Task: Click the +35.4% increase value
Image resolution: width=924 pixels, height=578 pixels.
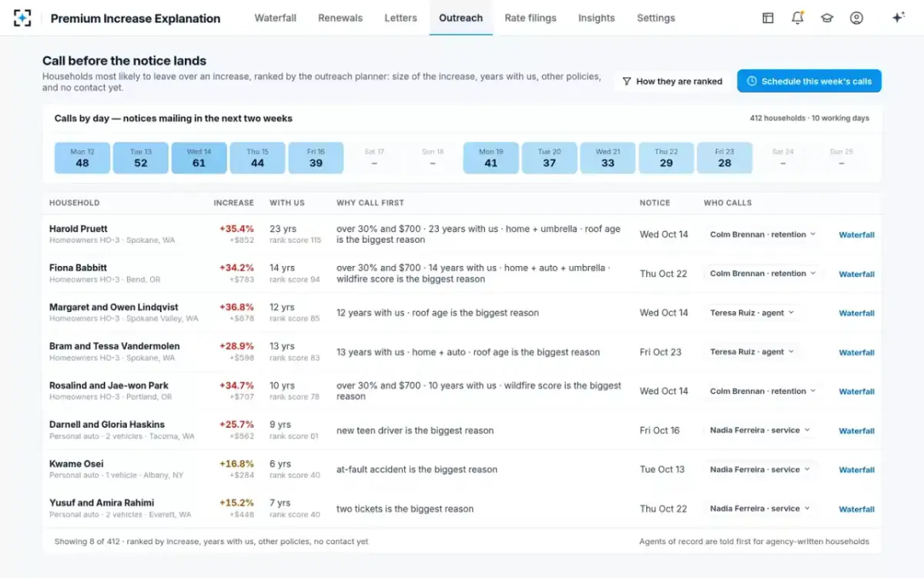Action: [x=236, y=229]
